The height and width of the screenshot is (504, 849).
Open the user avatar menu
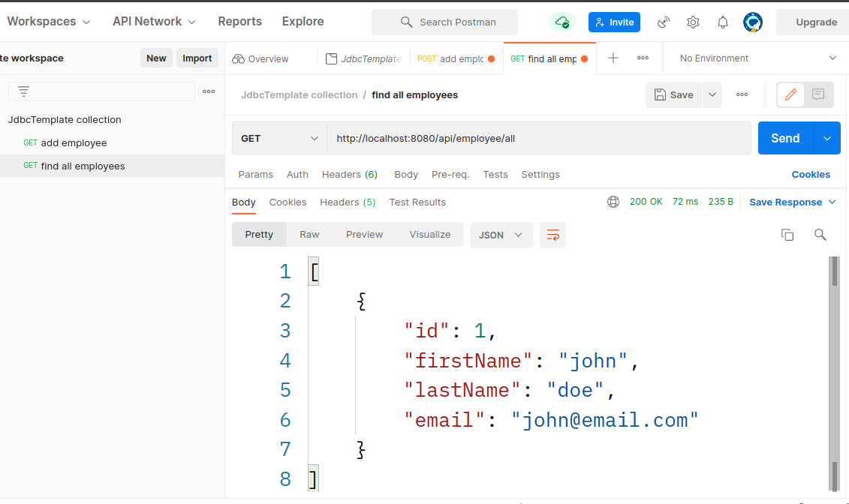point(753,22)
